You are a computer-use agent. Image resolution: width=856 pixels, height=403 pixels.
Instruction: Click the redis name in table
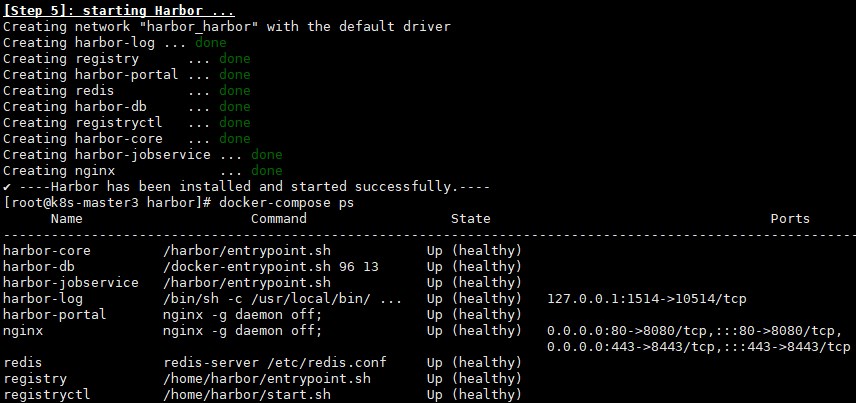[22, 363]
